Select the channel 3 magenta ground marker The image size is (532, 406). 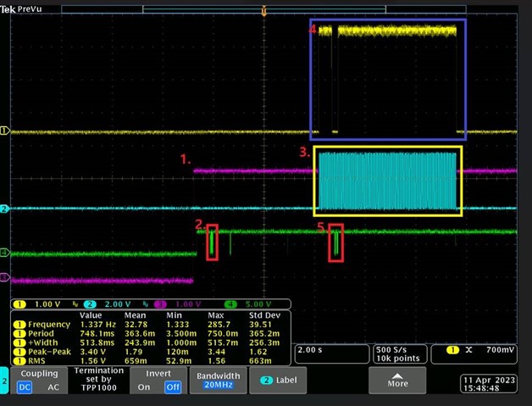3,278
